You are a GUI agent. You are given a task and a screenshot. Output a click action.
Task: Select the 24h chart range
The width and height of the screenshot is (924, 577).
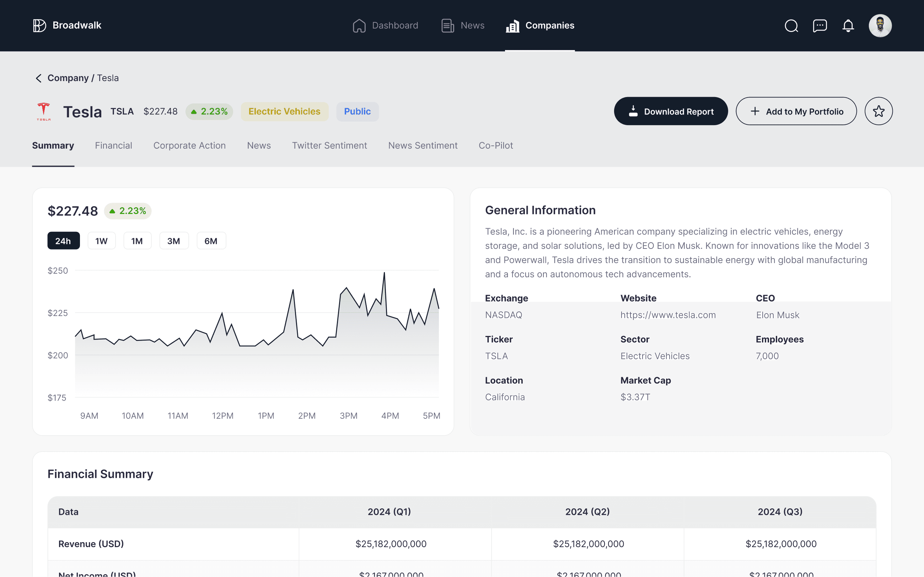point(63,241)
